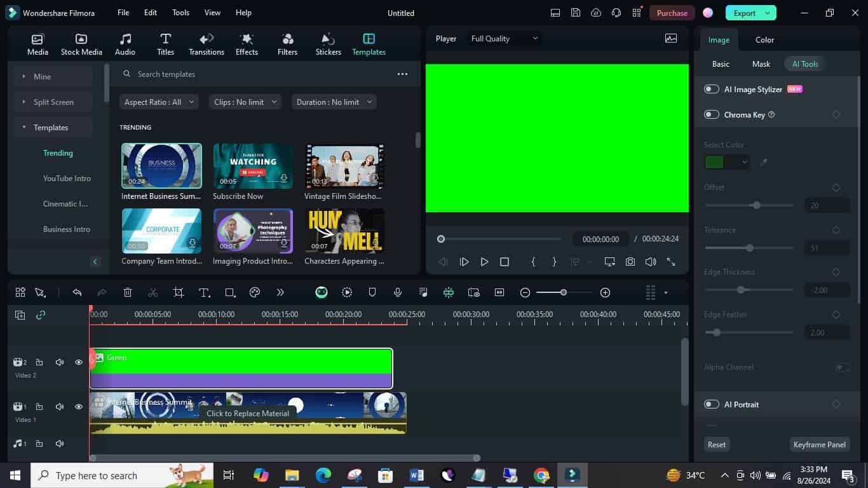Click the green Select Color swatch
The height and width of the screenshot is (488, 868).
coord(714,161)
